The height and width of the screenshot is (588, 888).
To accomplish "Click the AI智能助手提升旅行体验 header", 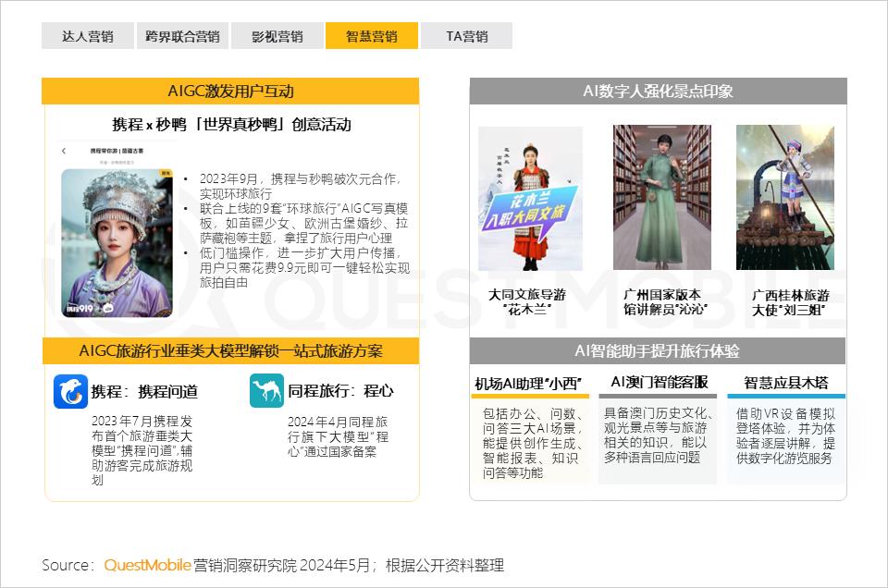I will click(x=658, y=351).
